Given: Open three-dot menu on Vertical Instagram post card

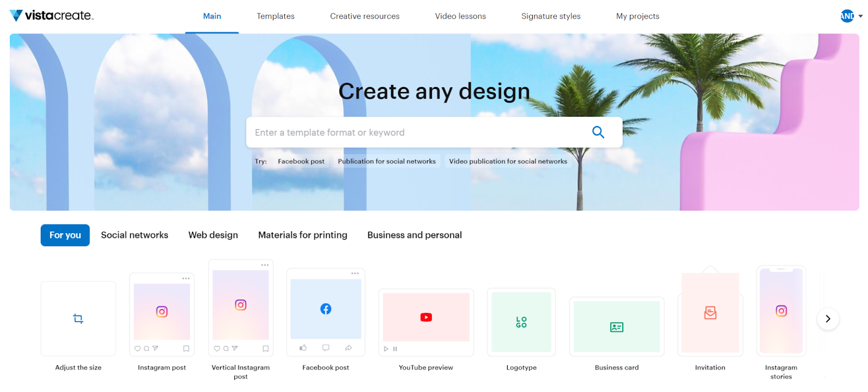Looking at the screenshot, I should tap(265, 265).
